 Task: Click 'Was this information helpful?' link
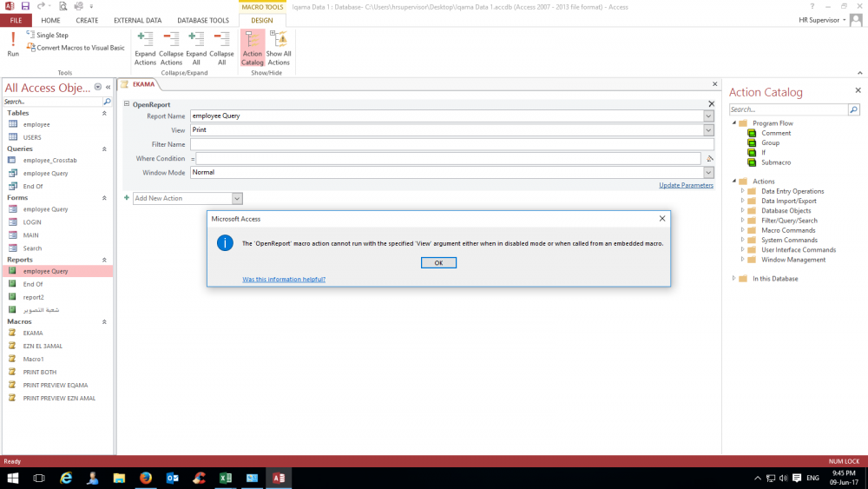pyautogui.click(x=284, y=279)
